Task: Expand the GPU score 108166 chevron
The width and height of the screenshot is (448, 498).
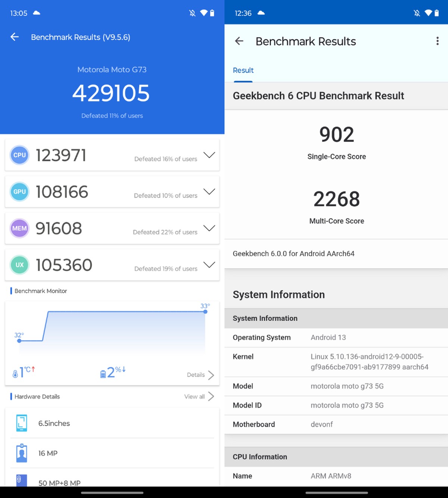Action: [x=209, y=192]
